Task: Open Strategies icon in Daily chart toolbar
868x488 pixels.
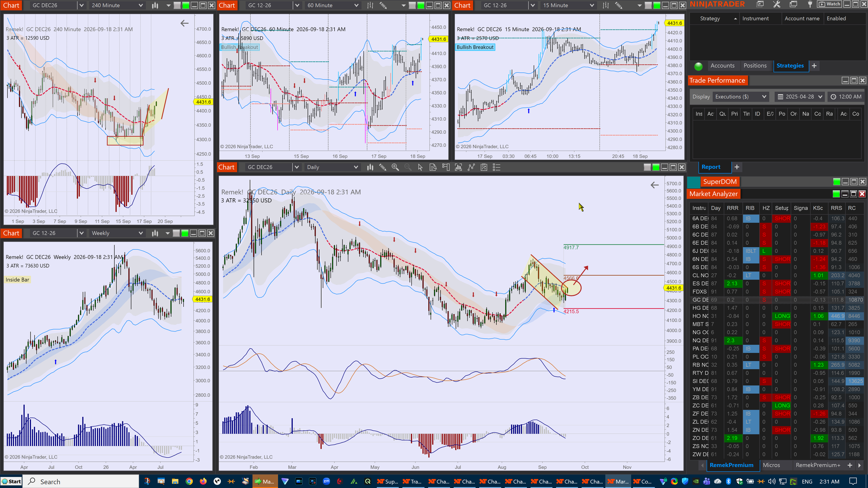Action: (471, 167)
